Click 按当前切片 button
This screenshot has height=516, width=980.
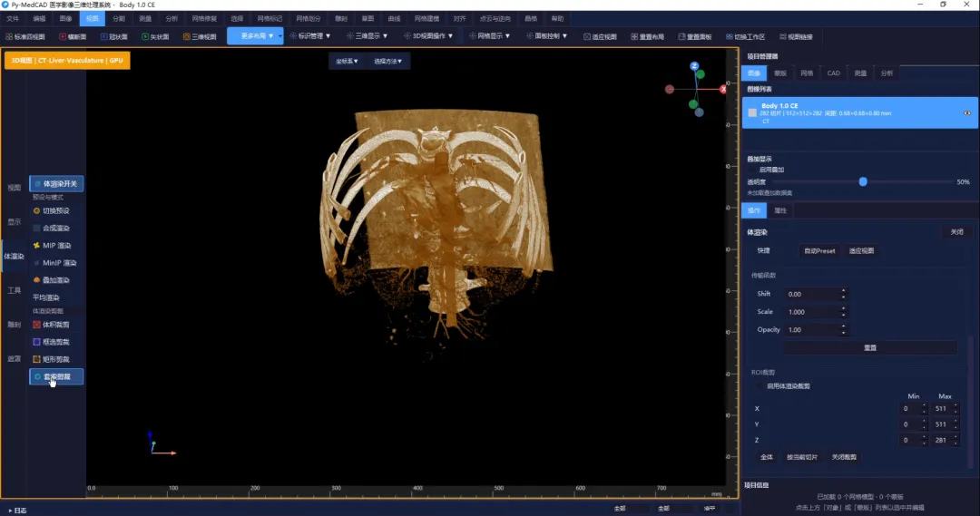point(802,457)
